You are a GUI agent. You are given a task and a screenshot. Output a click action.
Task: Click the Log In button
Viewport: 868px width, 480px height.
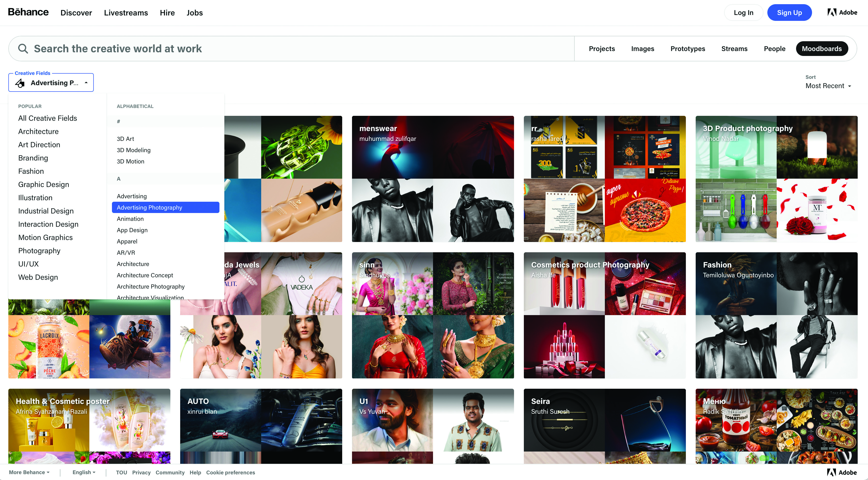(743, 13)
